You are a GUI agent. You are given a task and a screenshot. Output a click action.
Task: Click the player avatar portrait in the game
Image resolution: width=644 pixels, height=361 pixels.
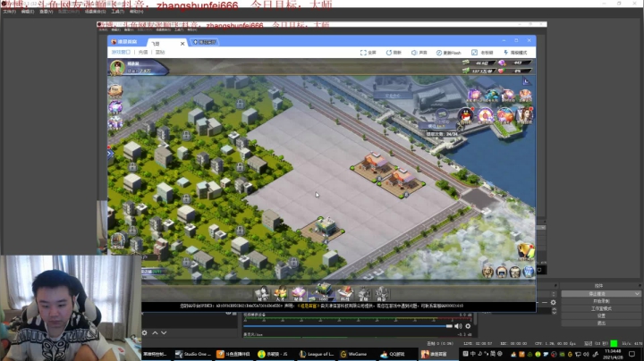[117, 67]
